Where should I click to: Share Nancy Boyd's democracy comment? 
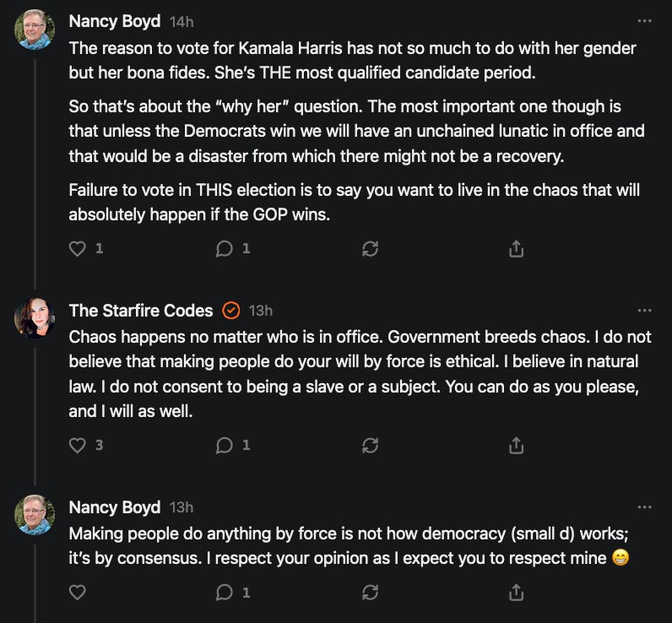click(517, 593)
